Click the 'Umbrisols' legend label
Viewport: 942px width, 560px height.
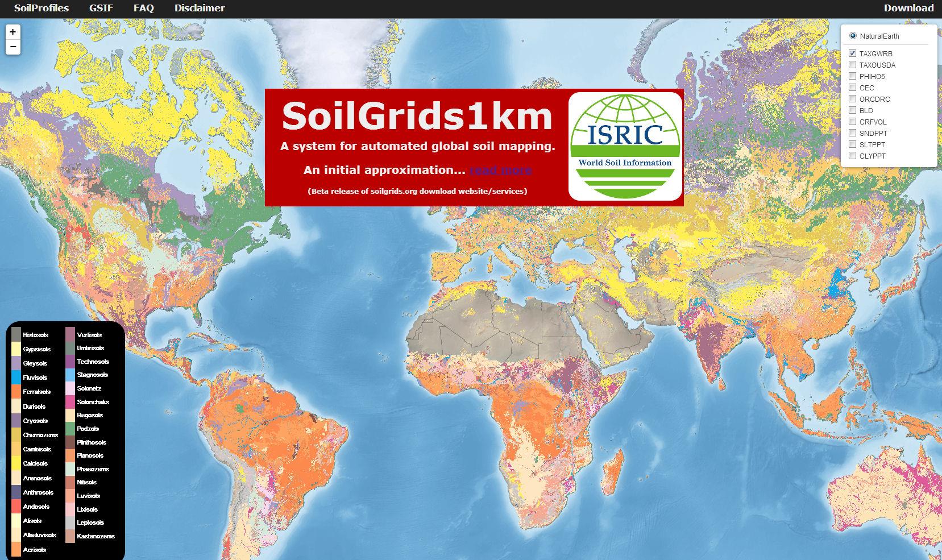[91, 348]
